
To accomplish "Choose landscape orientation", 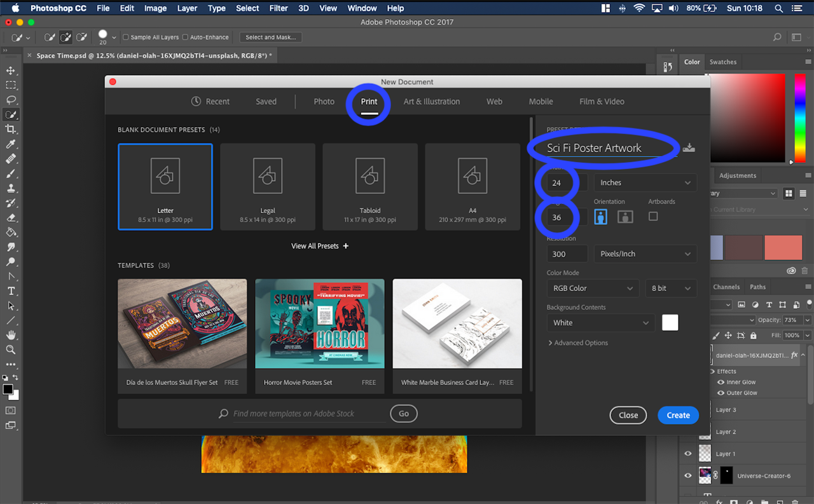I will 625,217.
